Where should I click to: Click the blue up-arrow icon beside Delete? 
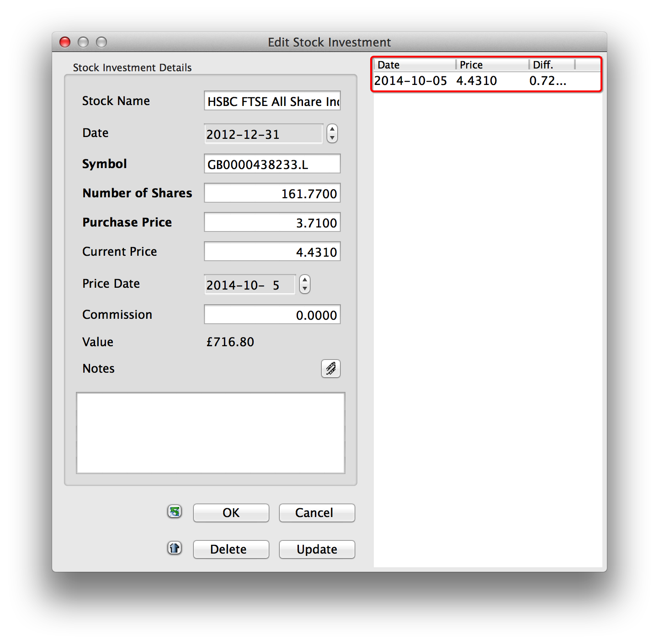coord(175,548)
